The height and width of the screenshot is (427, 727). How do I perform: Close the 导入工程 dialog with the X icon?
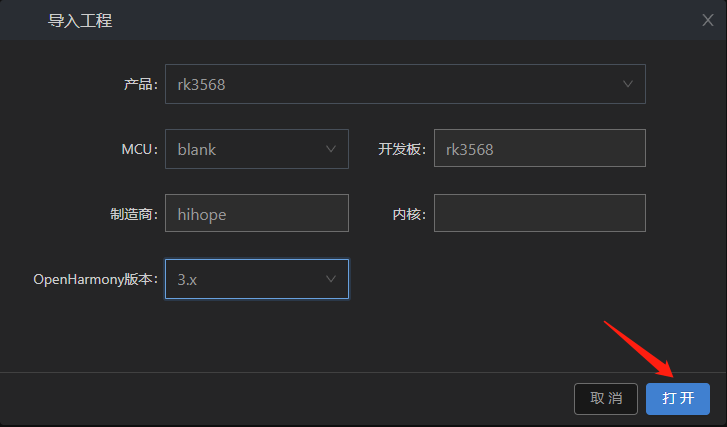click(x=708, y=19)
